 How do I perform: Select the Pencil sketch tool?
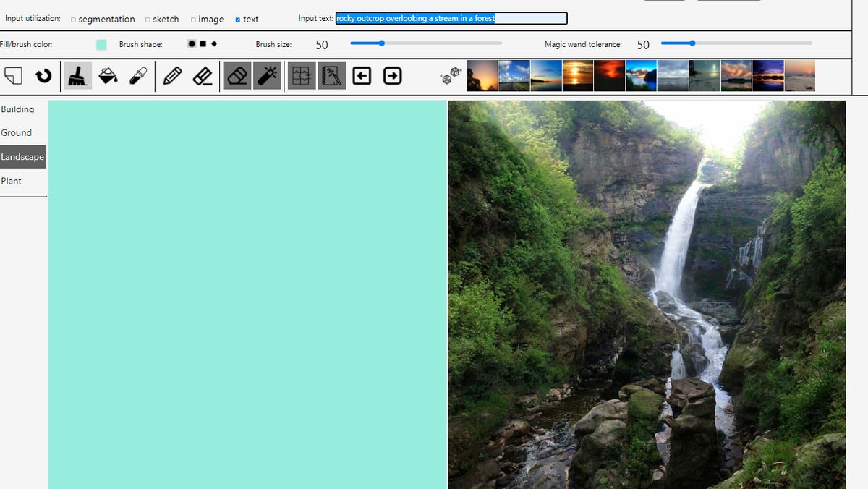(172, 75)
